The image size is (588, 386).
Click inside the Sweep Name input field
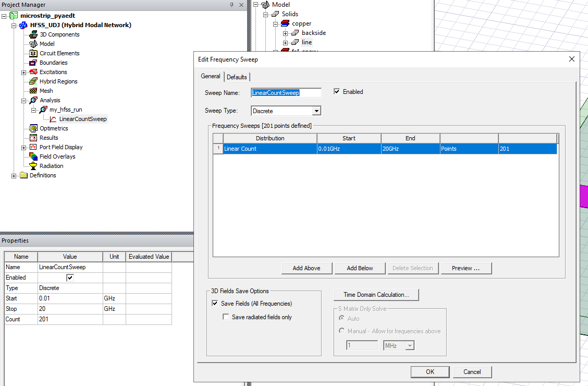pyautogui.click(x=286, y=92)
